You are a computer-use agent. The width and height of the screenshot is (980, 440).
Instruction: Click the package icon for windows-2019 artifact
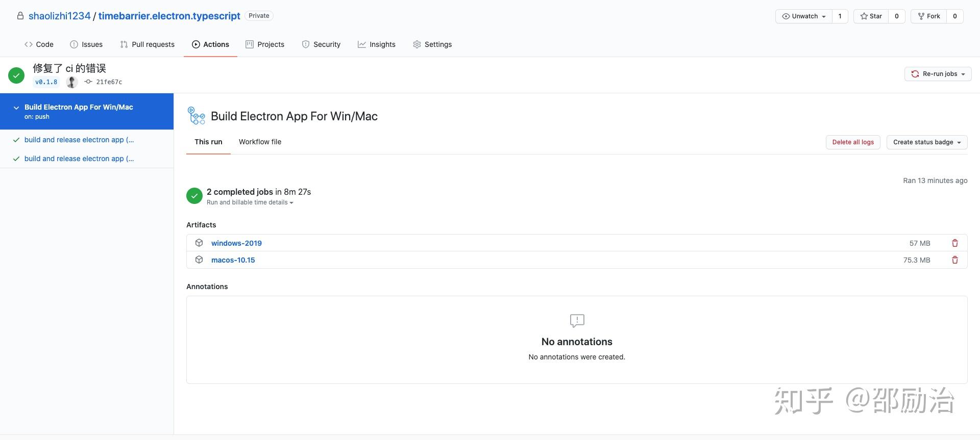pyautogui.click(x=199, y=243)
